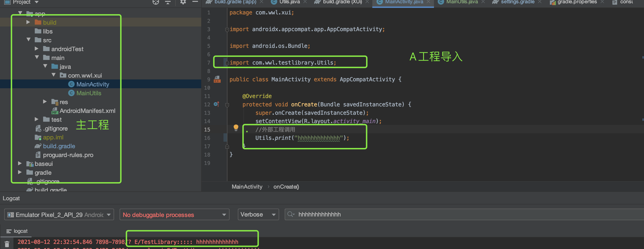
Task: Click the override gutter icon on line 12
Action: tap(216, 104)
